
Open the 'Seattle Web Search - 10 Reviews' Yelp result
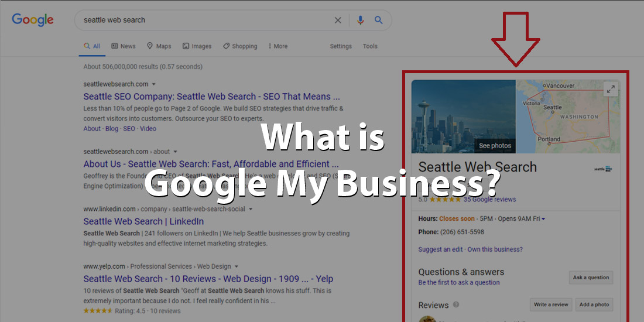pos(208,279)
